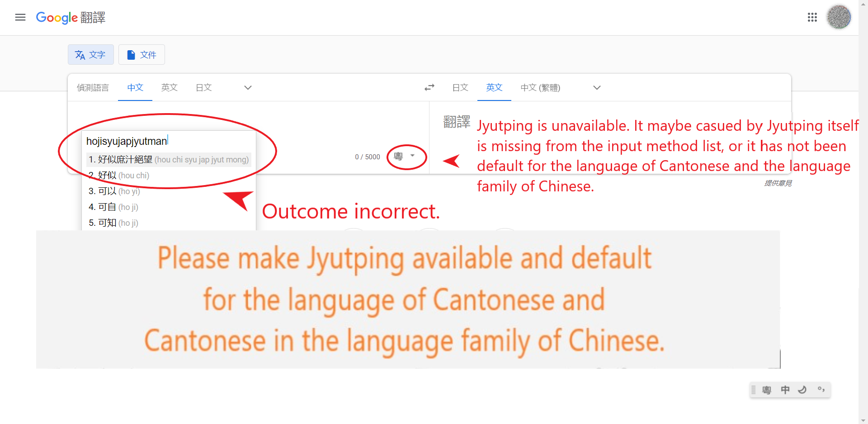Screen dimensions: 868x424
Task: Toggle full/half-width with the moon icon
Action: (802, 390)
